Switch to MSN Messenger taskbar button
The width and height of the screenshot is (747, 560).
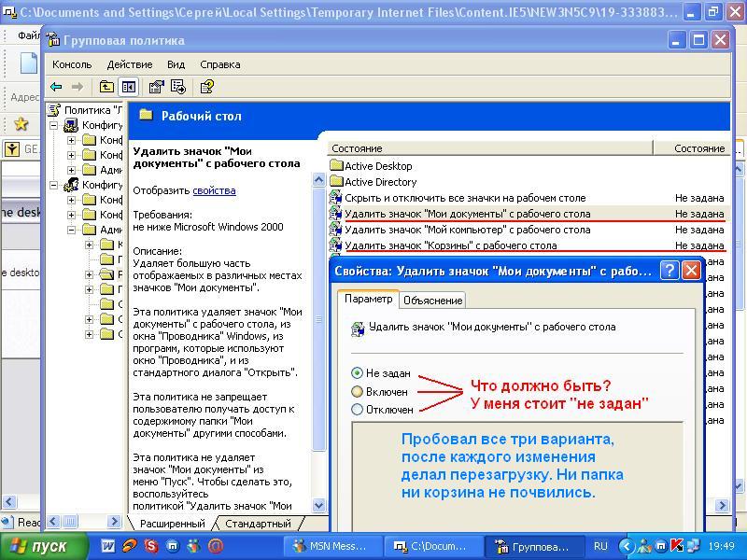pyautogui.click(x=332, y=546)
